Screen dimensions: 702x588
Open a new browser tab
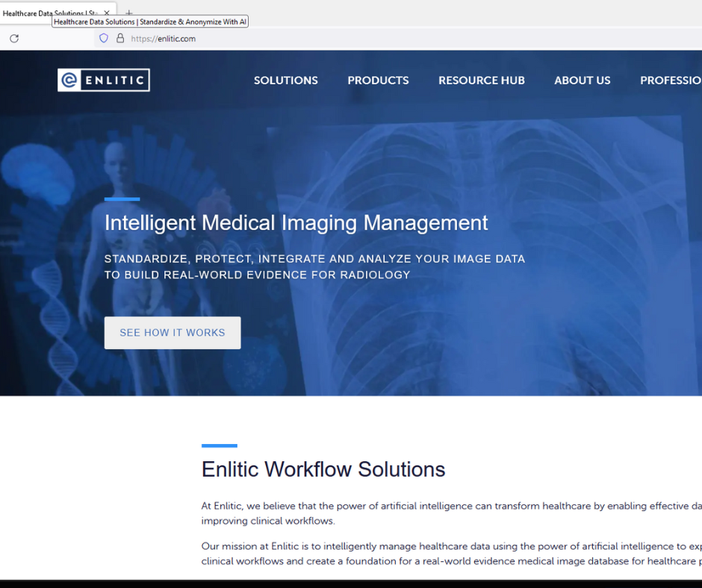(x=129, y=13)
